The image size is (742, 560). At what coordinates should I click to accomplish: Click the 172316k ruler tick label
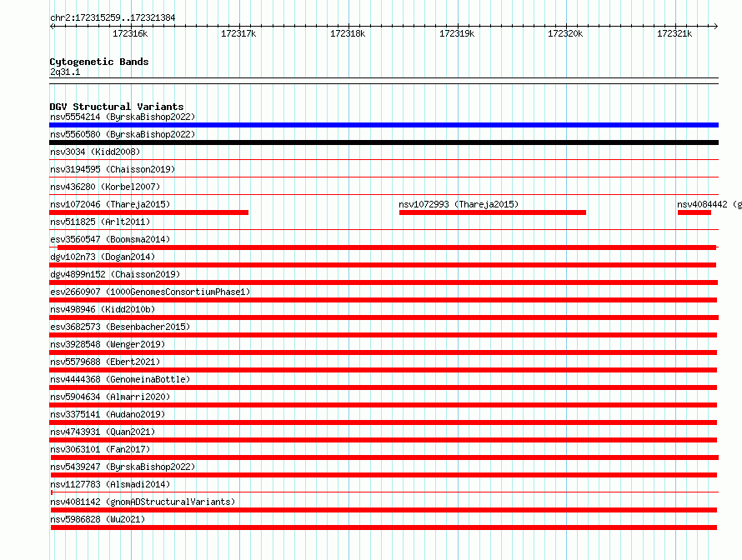click(x=130, y=33)
